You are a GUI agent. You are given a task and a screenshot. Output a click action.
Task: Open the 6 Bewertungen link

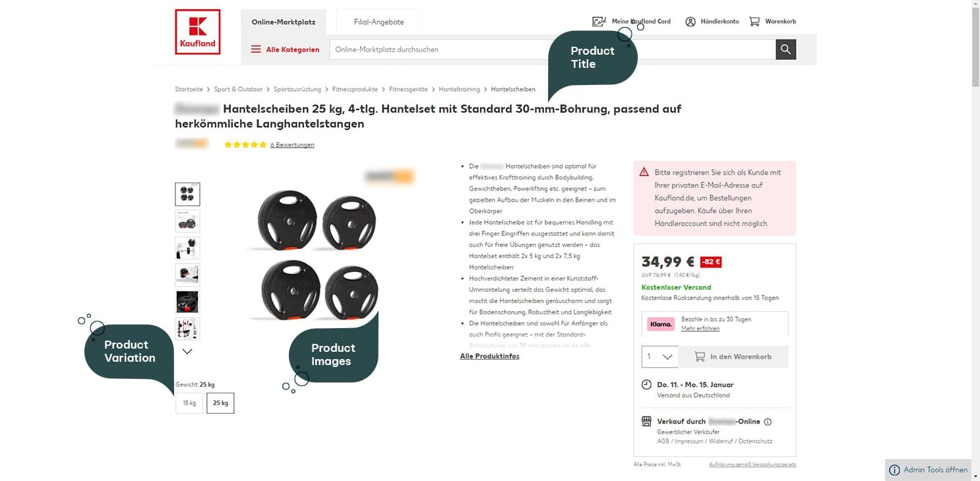[x=292, y=145]
